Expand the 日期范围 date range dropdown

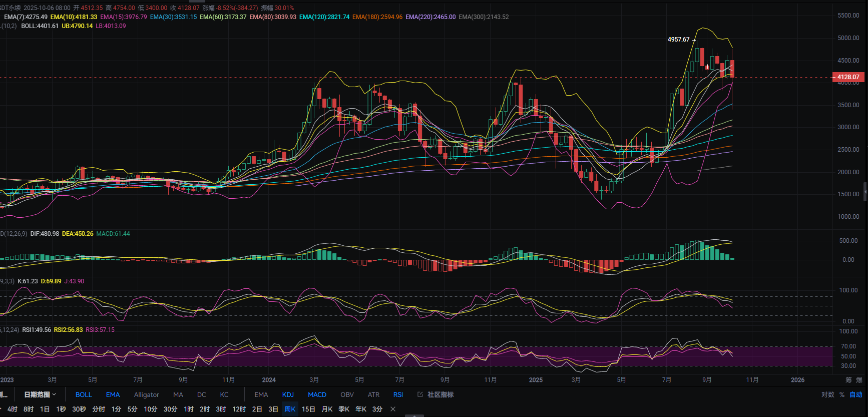coord(40,394)
